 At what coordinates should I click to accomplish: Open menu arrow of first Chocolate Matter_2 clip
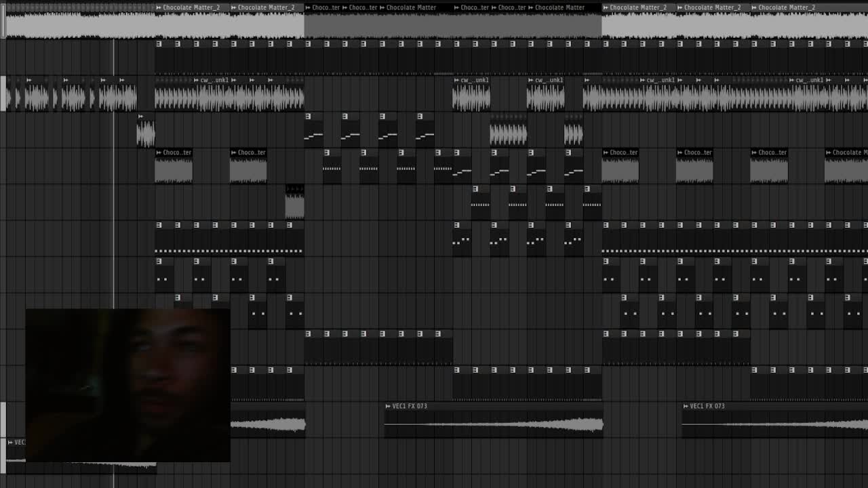pos(159,7)
